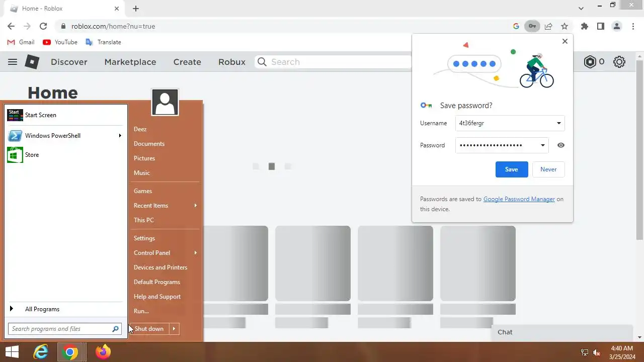Open the YouTube bookmark

coord(60,42)
